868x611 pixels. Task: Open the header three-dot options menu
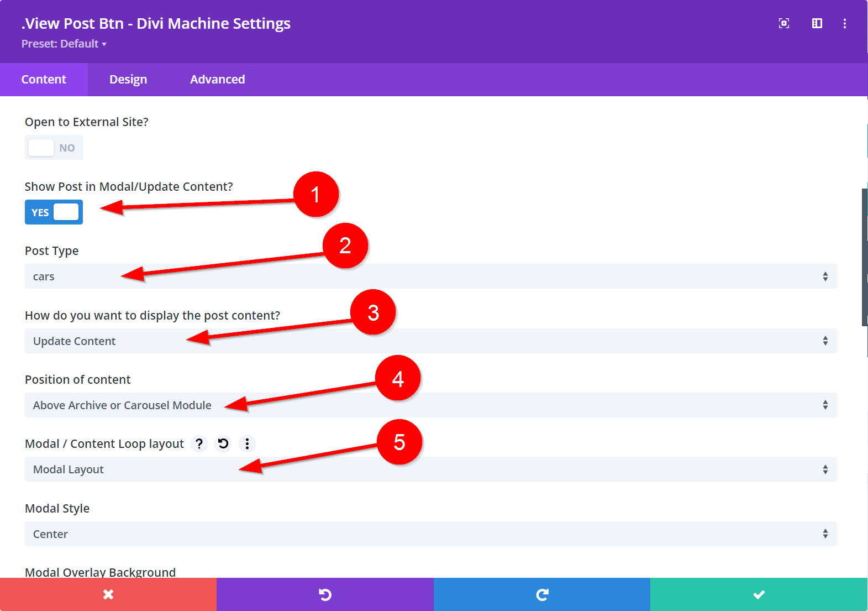[844, 23]
